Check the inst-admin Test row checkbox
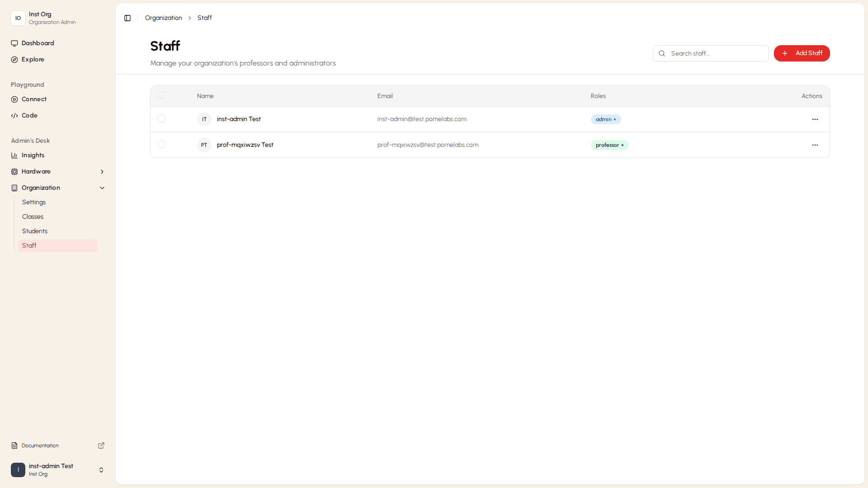The image size is (868, 488). tap(161, 119)
